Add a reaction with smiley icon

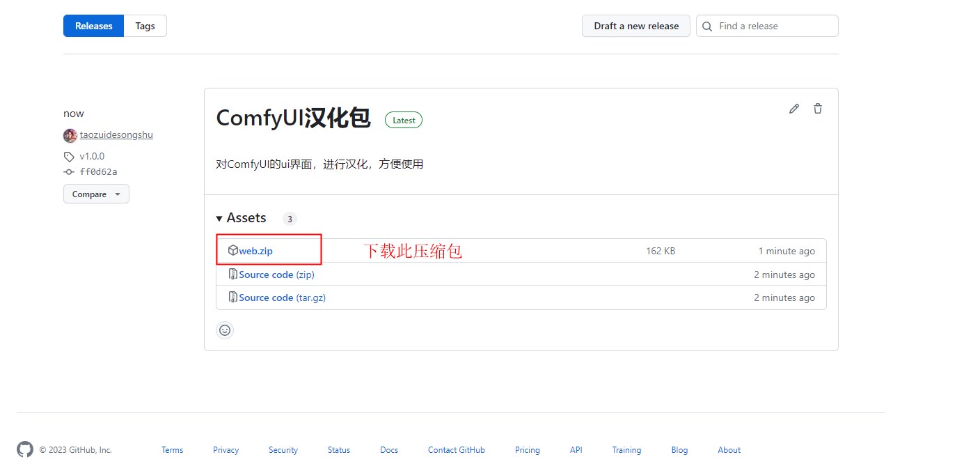click(225, 330)
